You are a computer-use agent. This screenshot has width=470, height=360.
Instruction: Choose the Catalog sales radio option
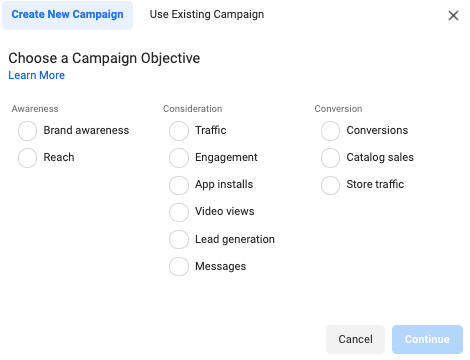pyautogui.click(x=330, y=158)
